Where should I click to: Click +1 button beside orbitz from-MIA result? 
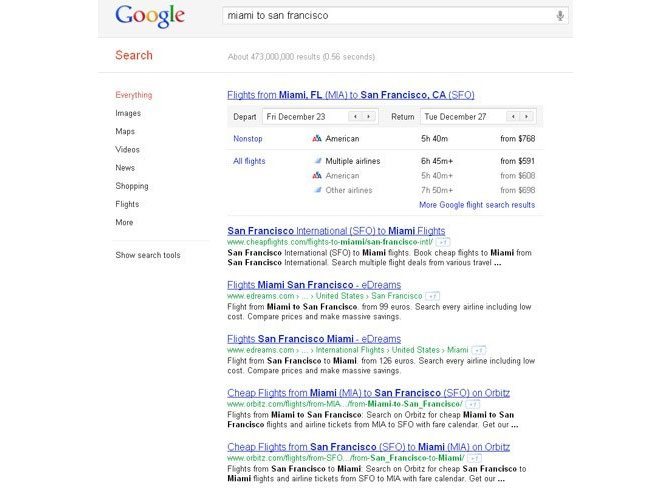(x=473, y=404)
